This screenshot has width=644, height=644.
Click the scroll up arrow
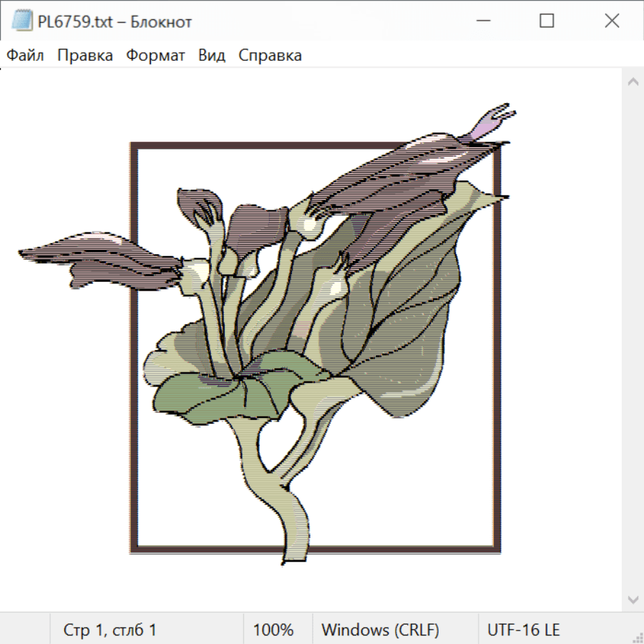(x=633, y=82)
